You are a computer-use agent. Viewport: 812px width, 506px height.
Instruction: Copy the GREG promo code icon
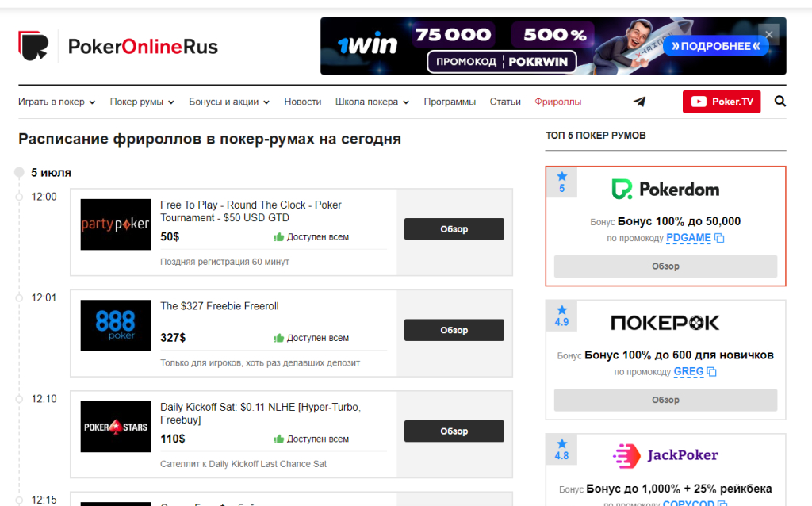[x=711, y=372]
